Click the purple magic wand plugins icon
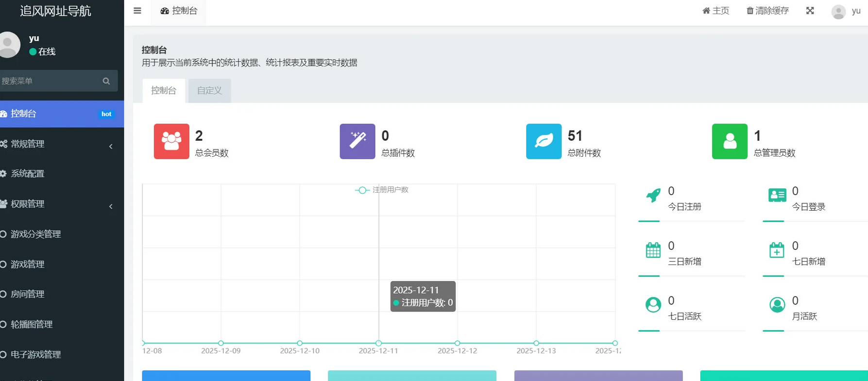868x381 pixels. [357, 141]
